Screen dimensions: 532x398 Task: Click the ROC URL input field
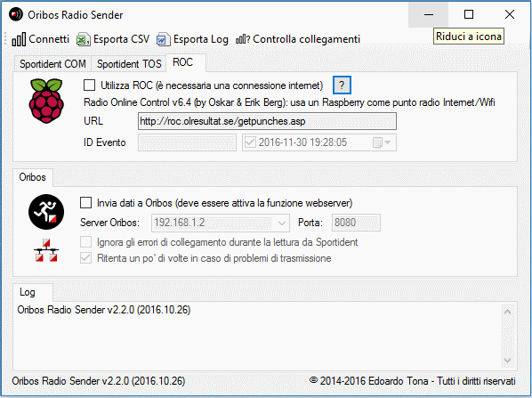(x=267, y=121)
